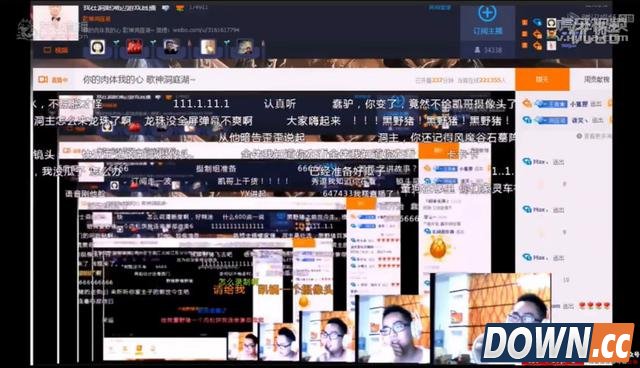Click the blue chat icon on the second row
Viewport: 640px width, 368px height.
coord(527,120)
